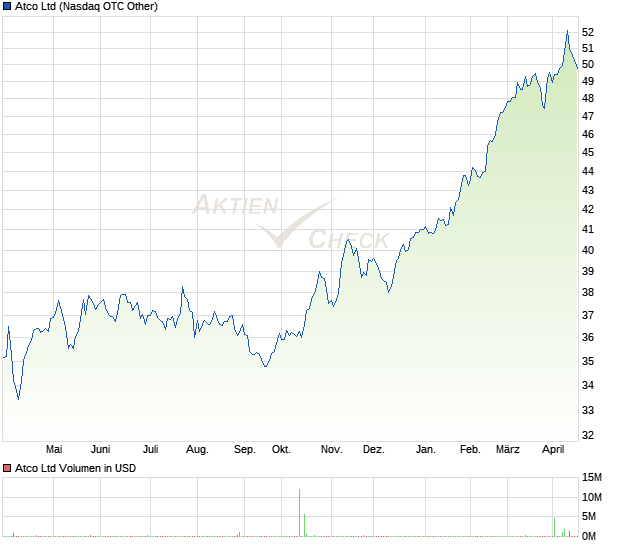Image resolution: width=620 pixels, height=546 pixels.
Task: Click the tall green April volume bar
Action: 554,527
